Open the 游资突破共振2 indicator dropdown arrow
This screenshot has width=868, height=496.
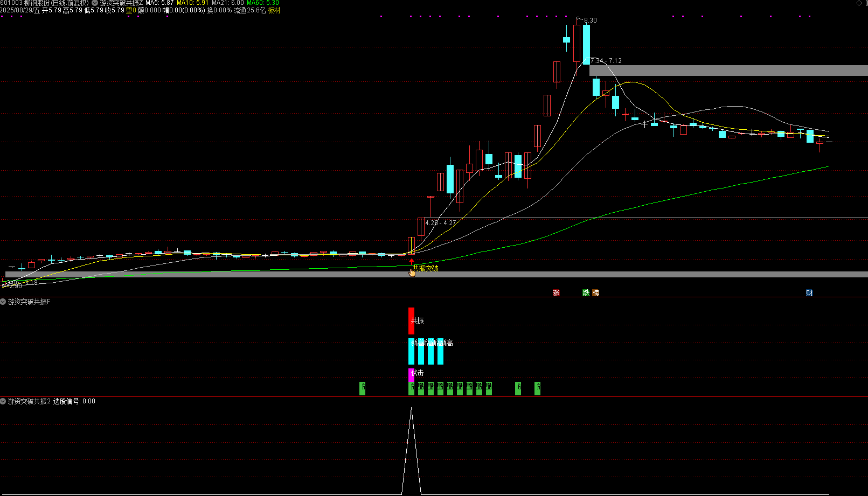[3, 401]
